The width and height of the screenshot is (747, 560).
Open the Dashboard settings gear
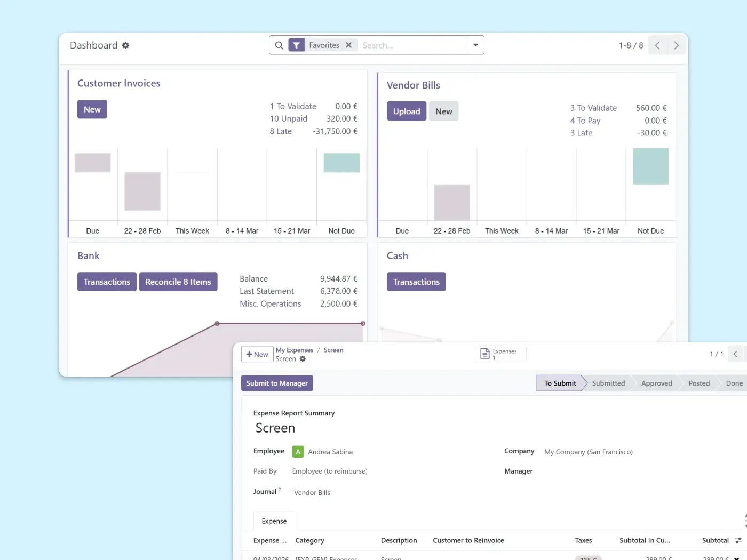(x=126, y=45)
